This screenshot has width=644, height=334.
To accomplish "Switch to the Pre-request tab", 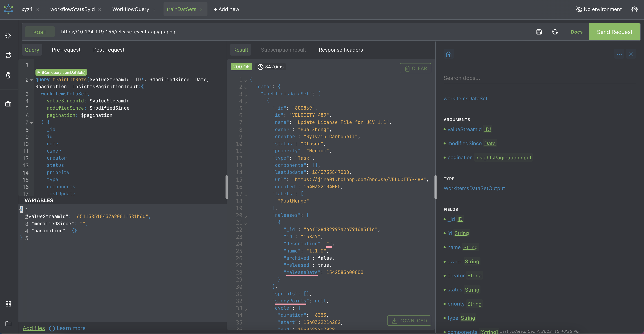I will pyautogui.click(x=66, y=50).
